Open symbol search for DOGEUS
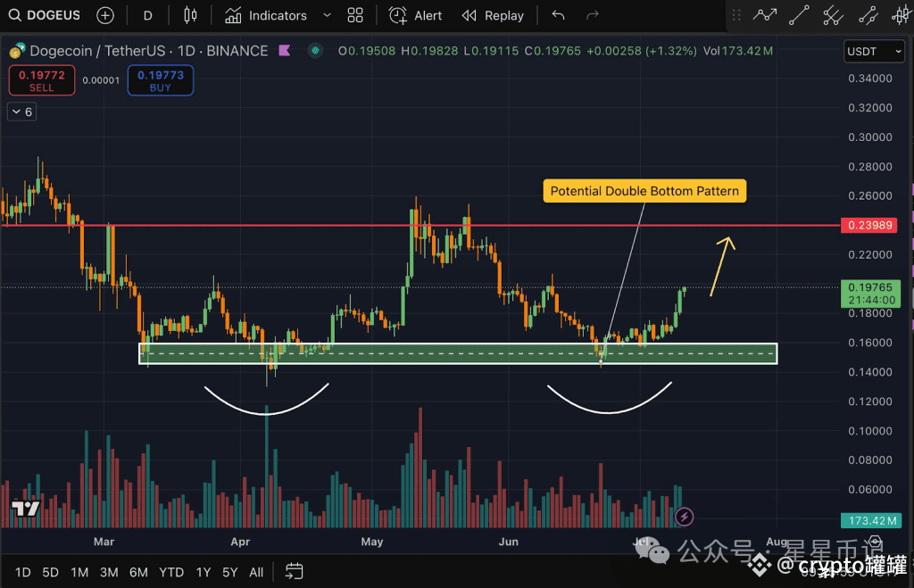Screen dimensions: 914x588 45,15
